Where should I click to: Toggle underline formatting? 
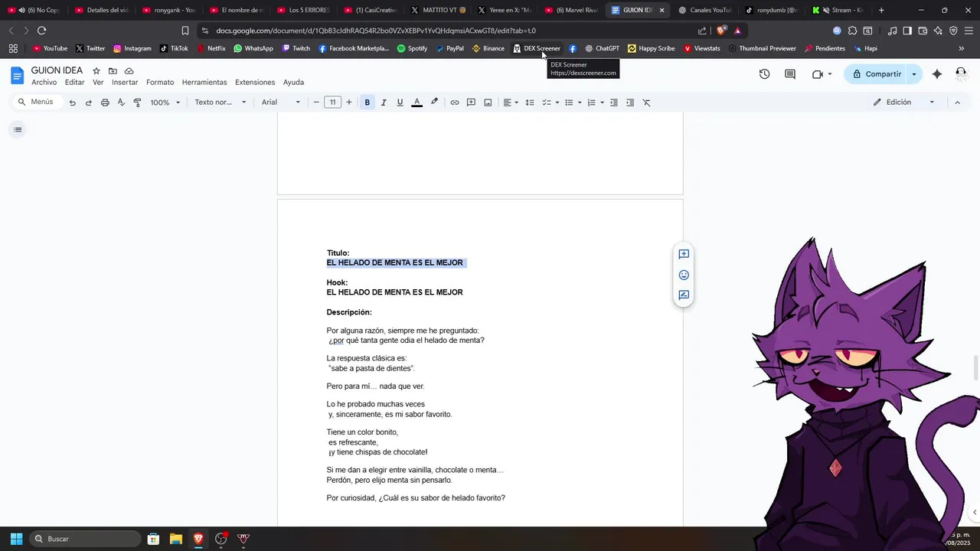[x=400, y=103]
